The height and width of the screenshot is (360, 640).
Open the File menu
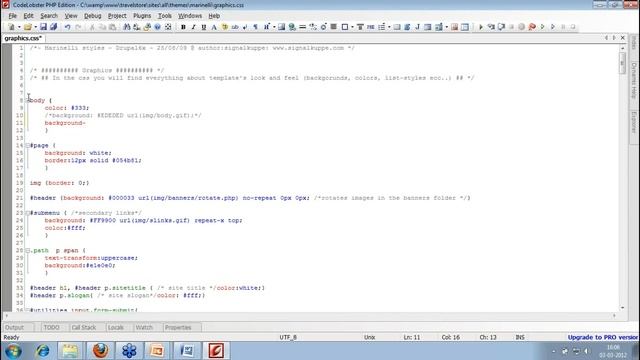13,16
